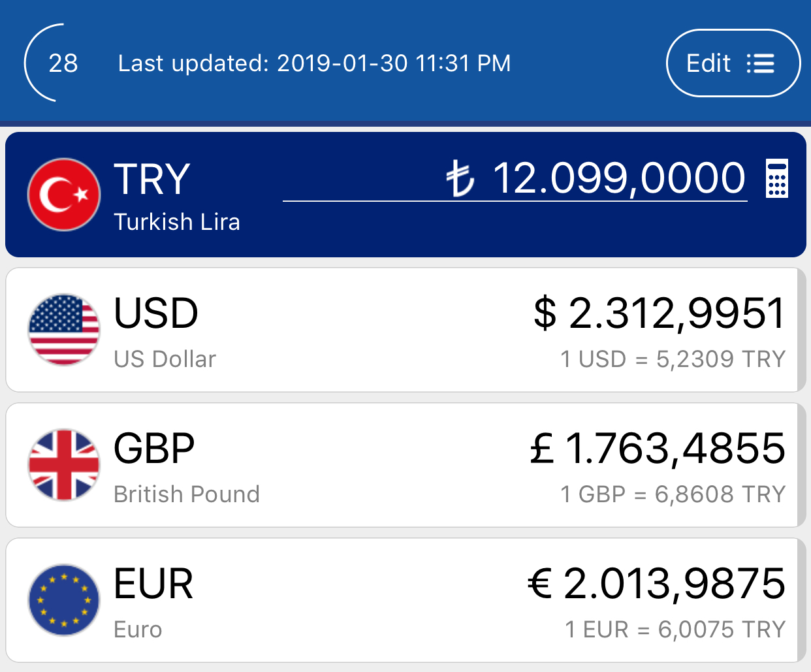
Task: Click the £ 1.763,4855 converted amount
Action: (x=658, y=449)
